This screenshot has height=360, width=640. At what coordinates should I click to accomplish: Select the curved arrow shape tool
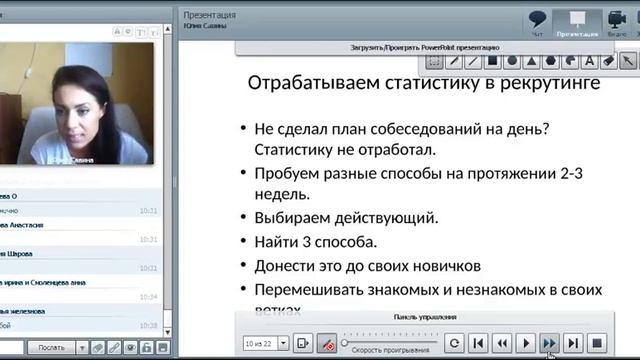coord(570,61)
